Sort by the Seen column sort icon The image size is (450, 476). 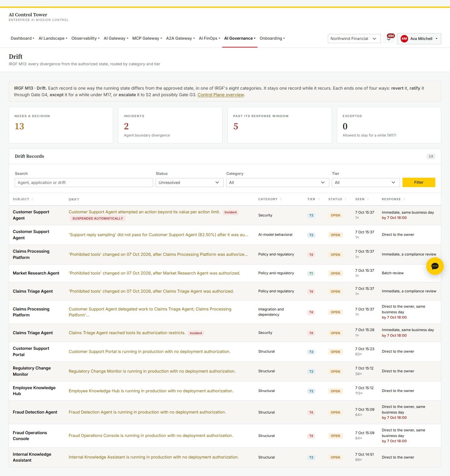tap(368, 199)
